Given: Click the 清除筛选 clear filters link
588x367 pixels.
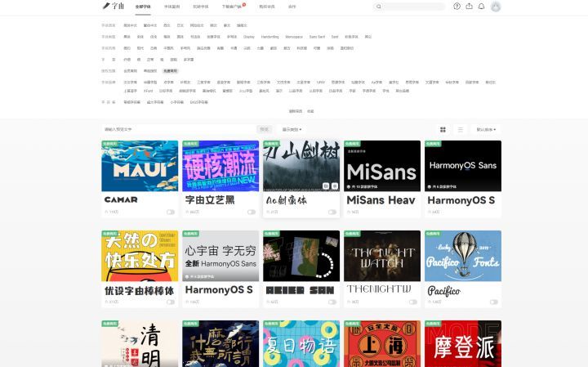Looking at the screenshot, I should pos(296,111).
